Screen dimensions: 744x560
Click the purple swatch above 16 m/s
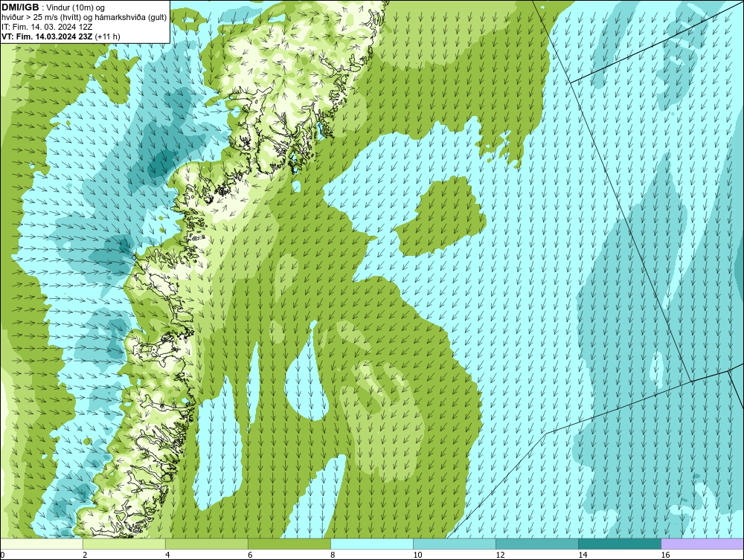point(702,544)
